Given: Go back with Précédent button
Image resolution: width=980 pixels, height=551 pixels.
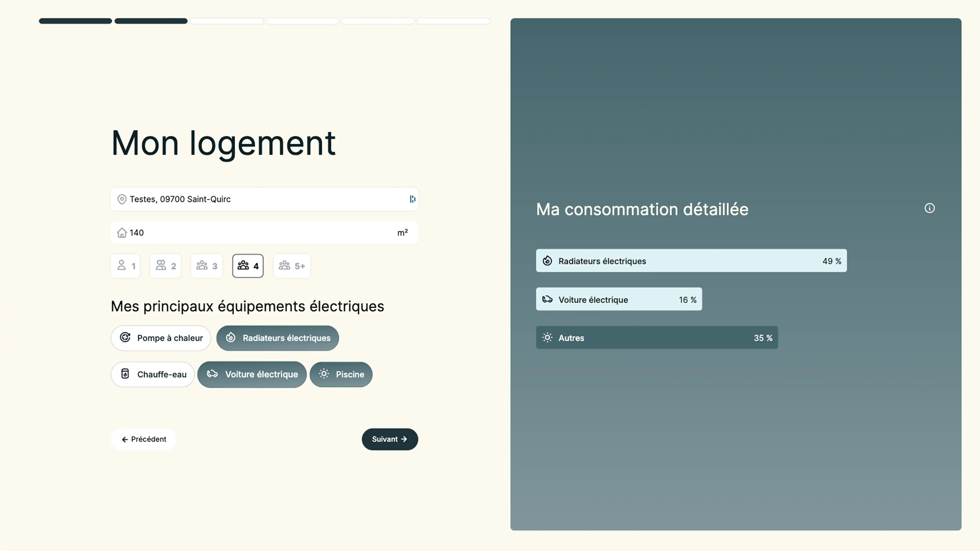Looking at the screenshot, I should point(144,439).
